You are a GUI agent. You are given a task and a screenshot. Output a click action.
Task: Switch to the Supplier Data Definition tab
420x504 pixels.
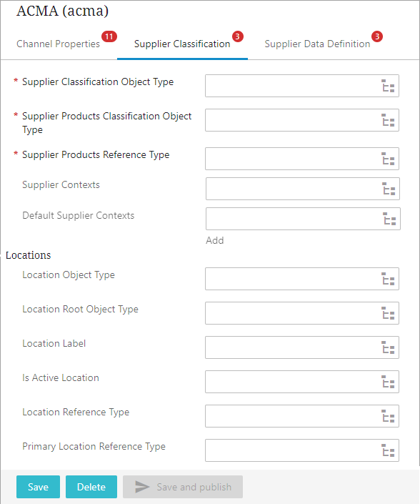pos(317,44)
